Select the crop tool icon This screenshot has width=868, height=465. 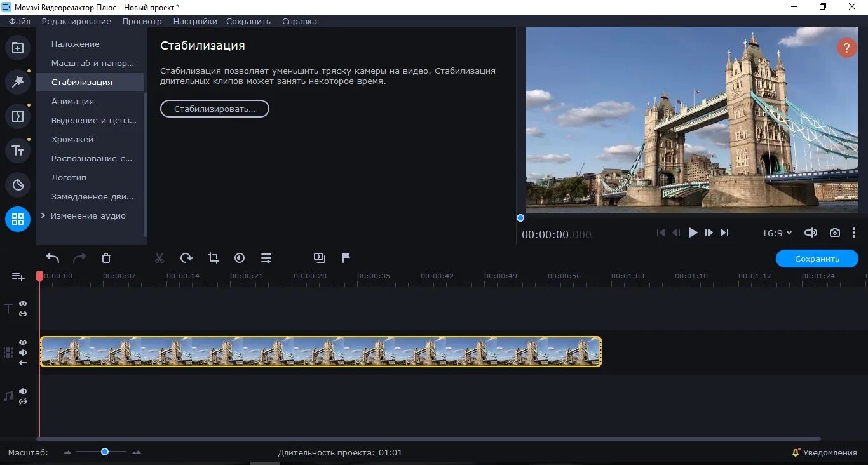[213, 258]
